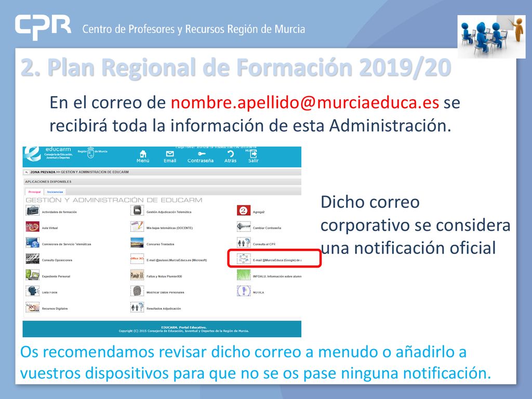This screenshot has height=399, width=532.
Task: Open the Gestión Adjudicación Telemática icon
Action: [137, 211]
